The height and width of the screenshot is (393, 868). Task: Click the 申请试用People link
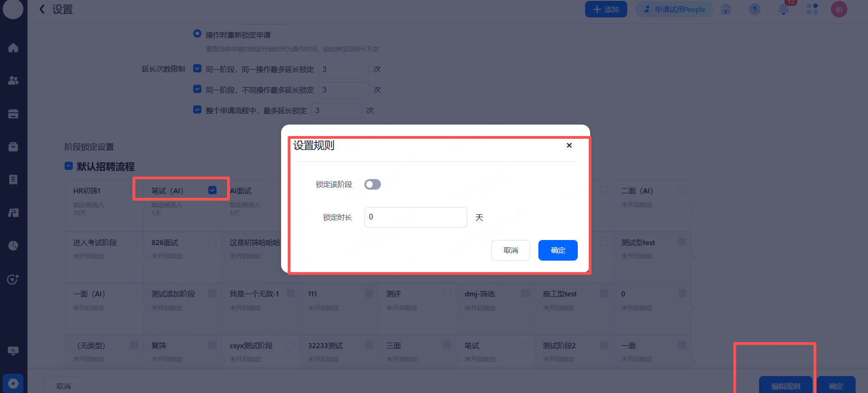tap(674, 9)
